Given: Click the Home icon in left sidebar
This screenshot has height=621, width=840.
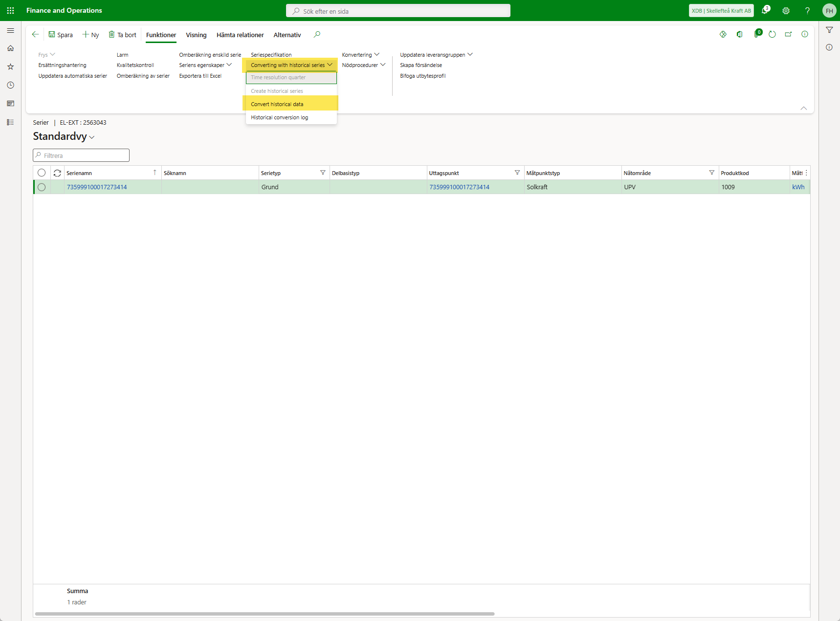Looking at the screenshot, I should coord(10,48).
